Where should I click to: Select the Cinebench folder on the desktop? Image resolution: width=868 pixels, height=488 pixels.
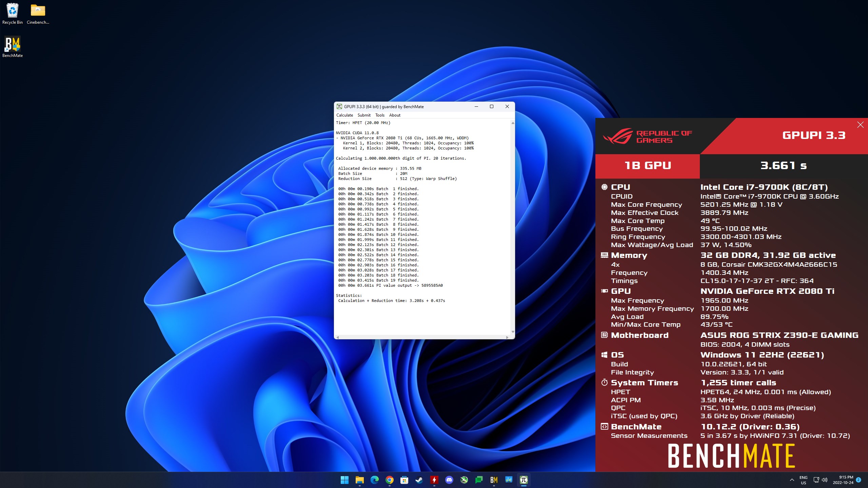(x=38, y=14)
